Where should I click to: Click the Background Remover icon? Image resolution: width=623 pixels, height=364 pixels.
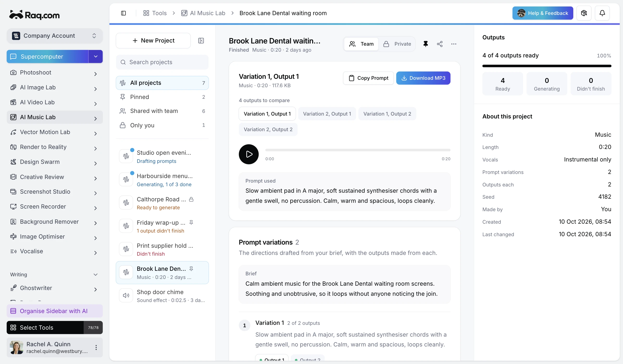pyautogui.click(x=13, y=222)
